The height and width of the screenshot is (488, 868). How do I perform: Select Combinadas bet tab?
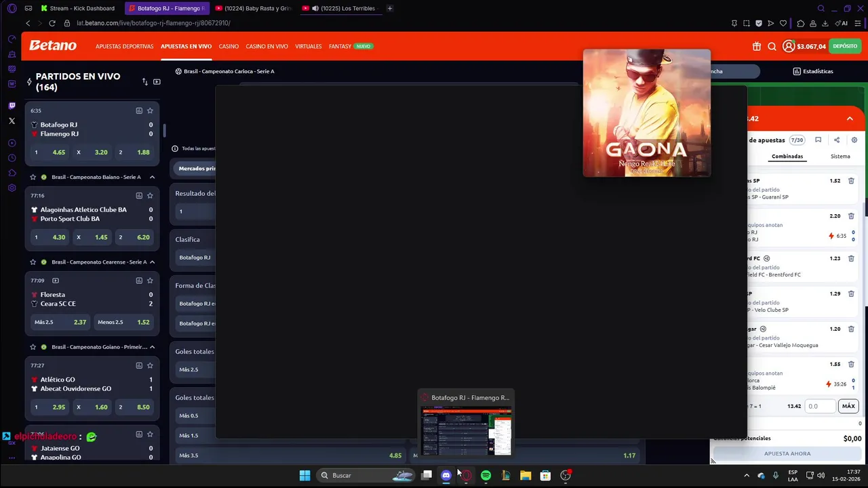787,157
